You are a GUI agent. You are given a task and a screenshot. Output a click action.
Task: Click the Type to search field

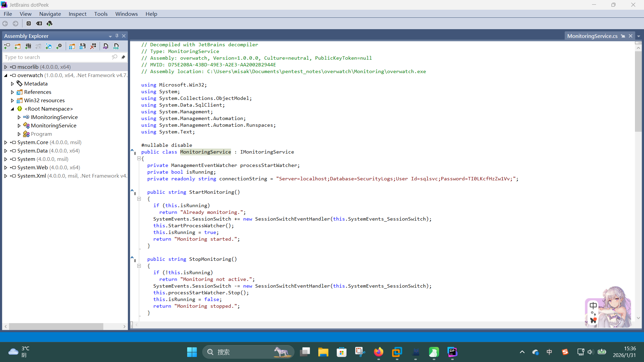click(x=57, y=57)
